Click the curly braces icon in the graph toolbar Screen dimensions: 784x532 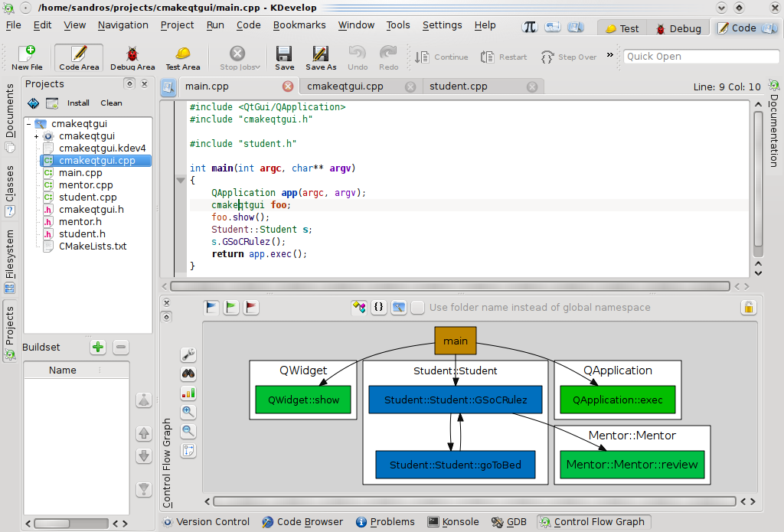[x=378, y=306]
